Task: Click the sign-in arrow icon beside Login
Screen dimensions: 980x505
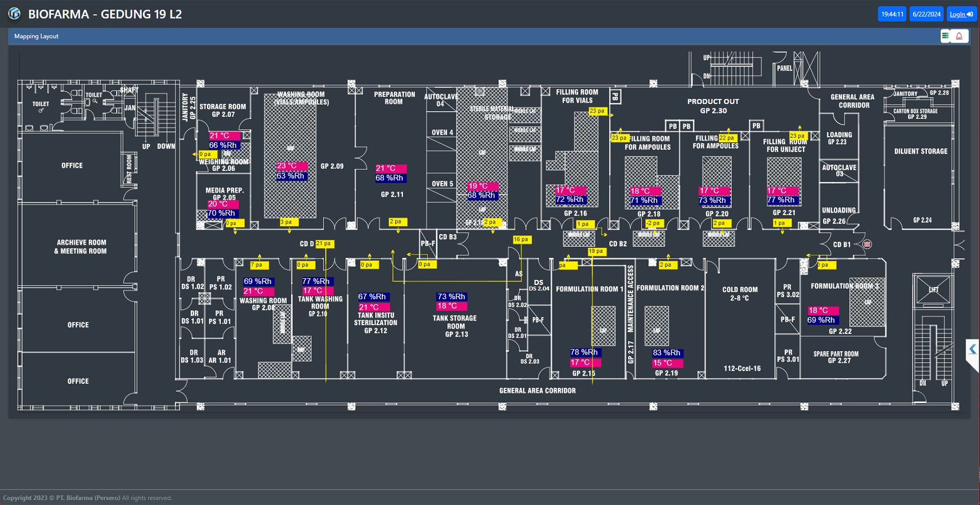Action: pos(970,14)
